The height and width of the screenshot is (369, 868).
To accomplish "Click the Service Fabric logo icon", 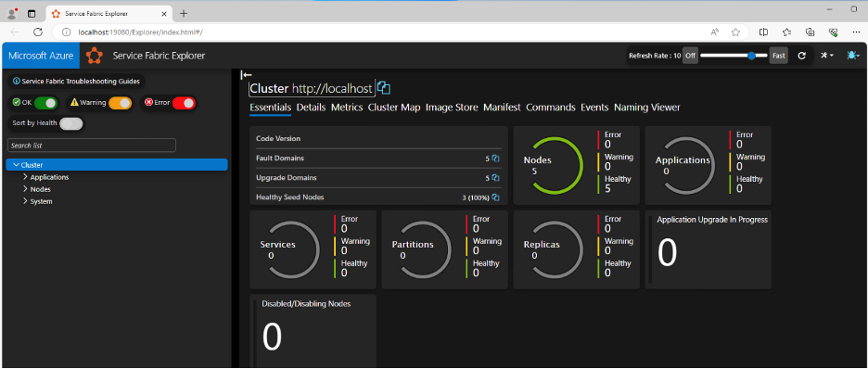I will [x=95, y=56].
